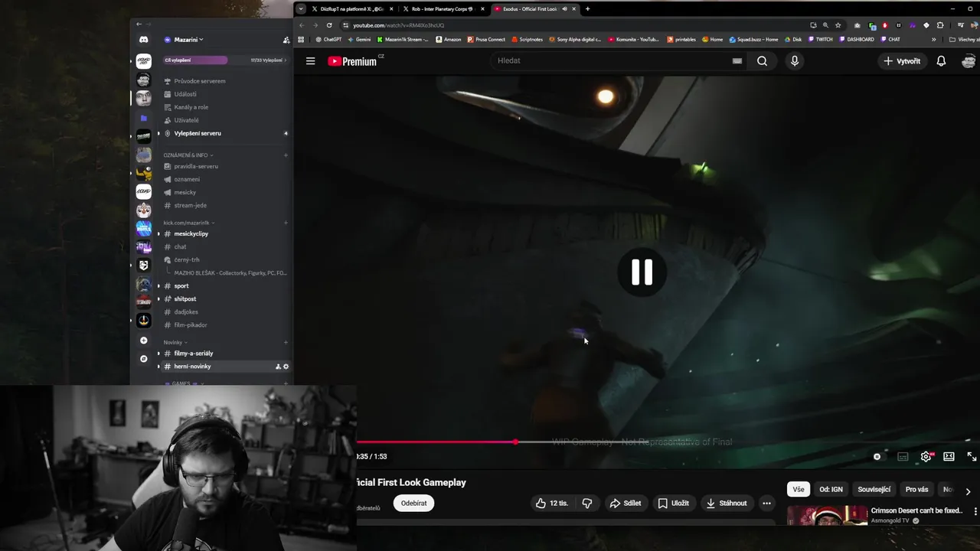The width and height of the screenshot is (980, 551).
Task: Open Kanály a role in Discord
Action: (191, 107)
